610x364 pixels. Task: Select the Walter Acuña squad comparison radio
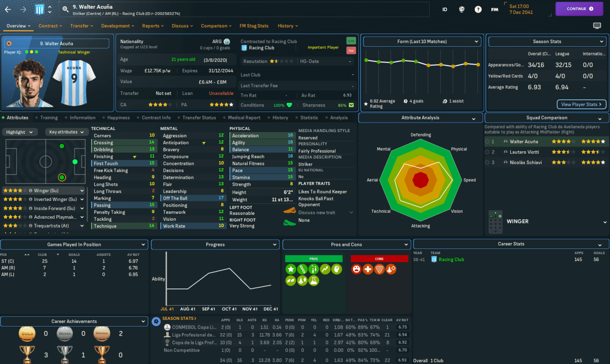(x=487, y=142)
